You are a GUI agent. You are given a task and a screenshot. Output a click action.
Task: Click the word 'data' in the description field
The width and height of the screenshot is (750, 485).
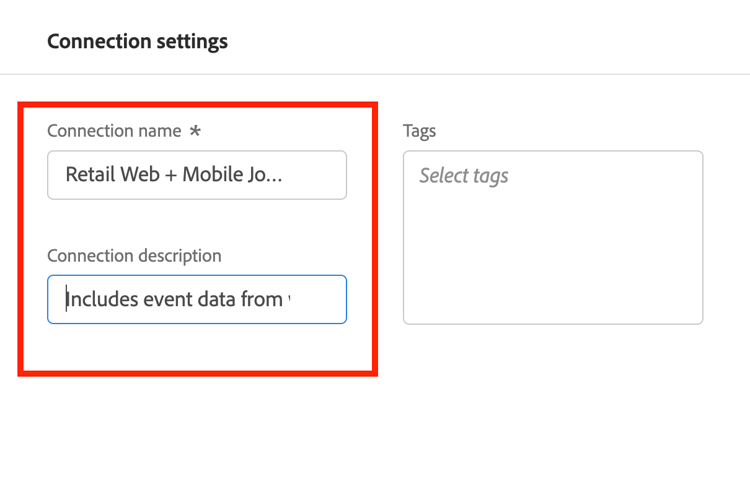pyautogui.click(x=220, y=299)
